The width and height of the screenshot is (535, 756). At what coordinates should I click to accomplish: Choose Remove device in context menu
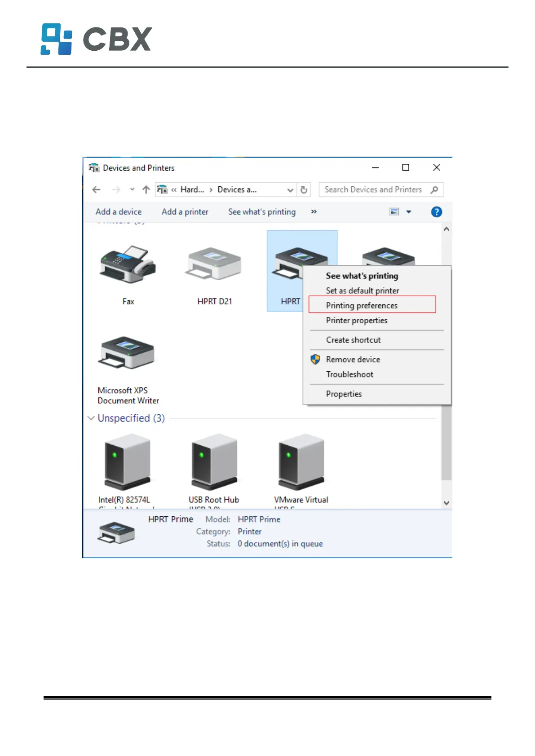[353, 360]
